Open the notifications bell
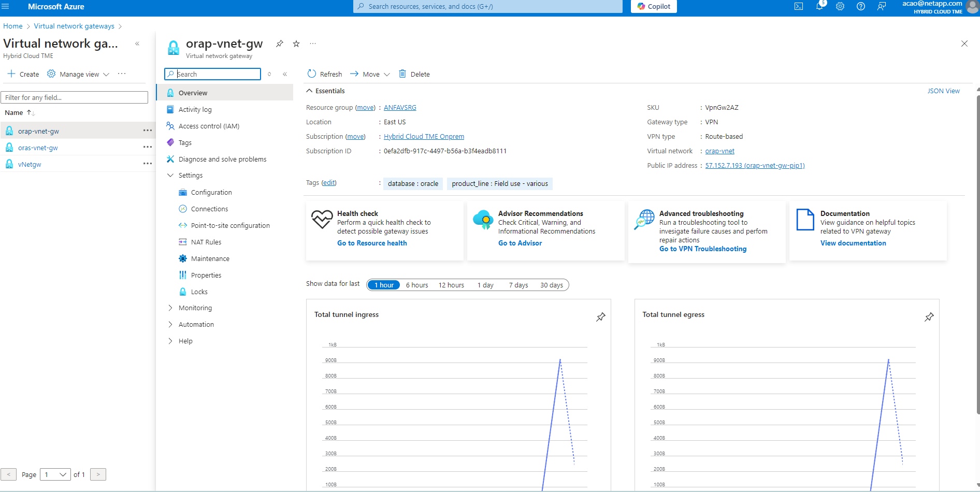 819,7
